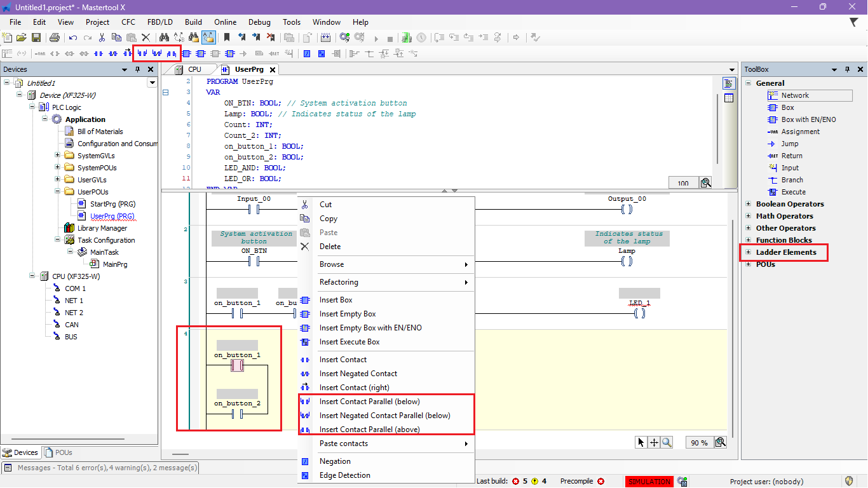Choose Insert Negated Contact from context menu
868x488 pixels.
pos(358,374)
